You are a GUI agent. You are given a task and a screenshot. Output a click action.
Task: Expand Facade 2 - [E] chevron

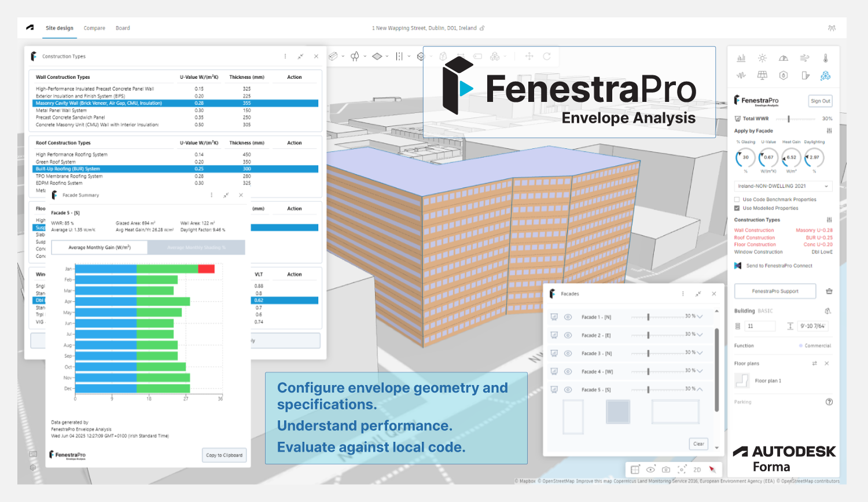click(x=700, y=335)
